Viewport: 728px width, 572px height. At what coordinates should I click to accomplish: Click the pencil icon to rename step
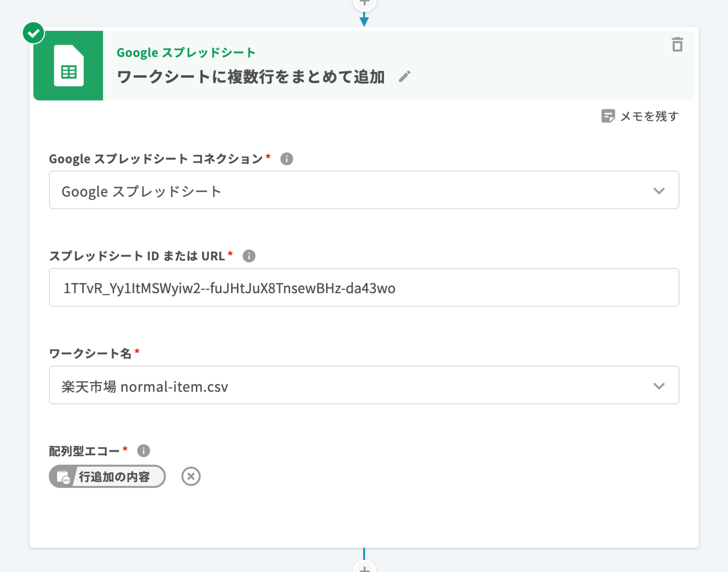[405, 76]
